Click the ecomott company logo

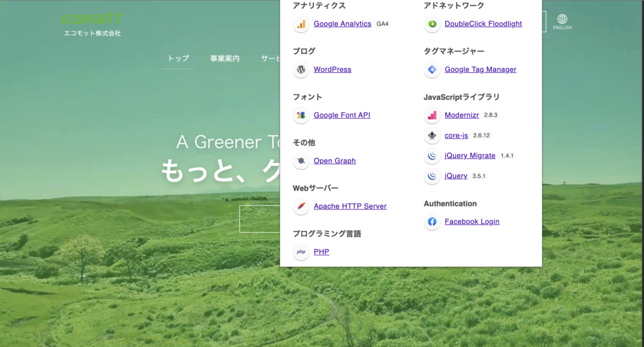(x=92, y=18)
